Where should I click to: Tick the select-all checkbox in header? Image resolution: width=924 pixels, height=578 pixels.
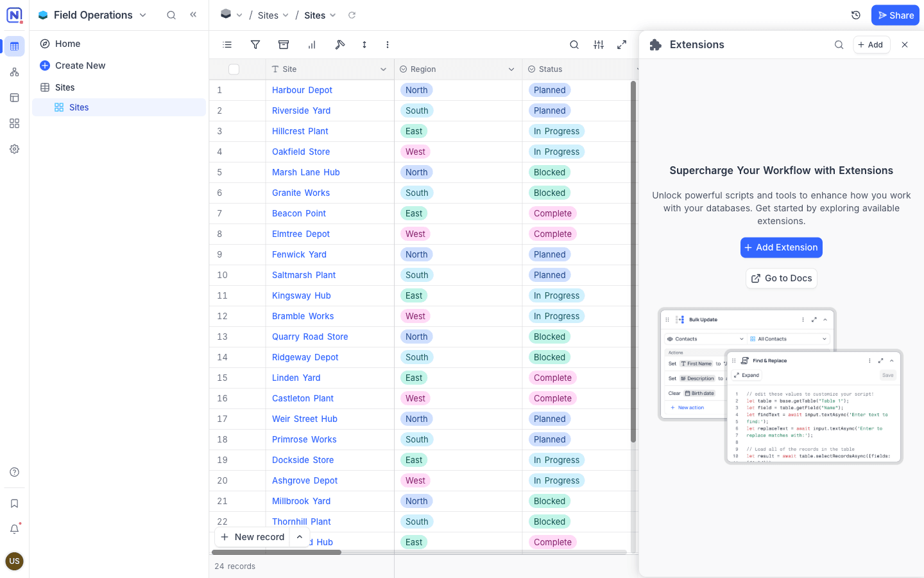coord(234,69)
